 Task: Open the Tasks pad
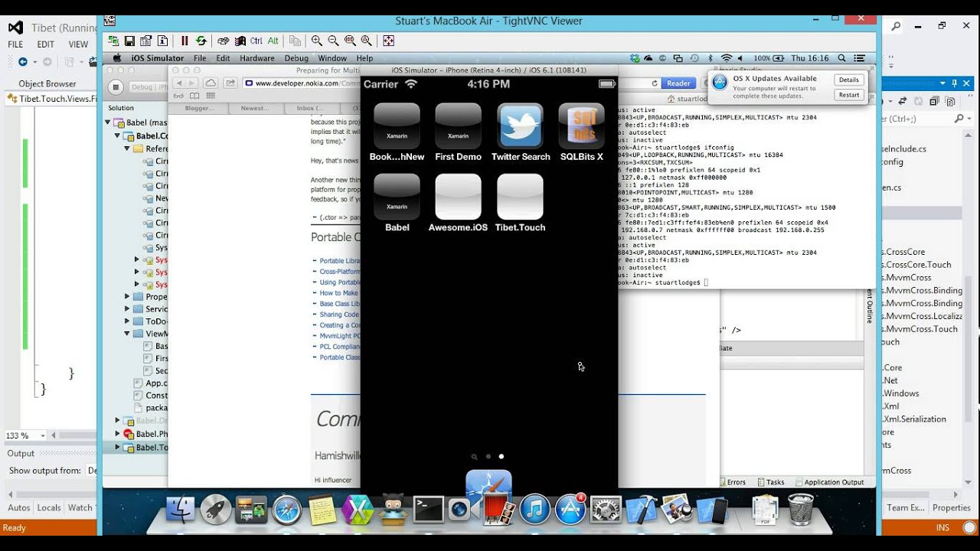770,482
